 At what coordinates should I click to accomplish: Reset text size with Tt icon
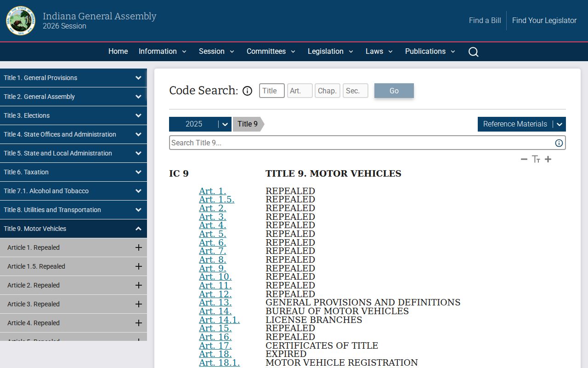536,159
